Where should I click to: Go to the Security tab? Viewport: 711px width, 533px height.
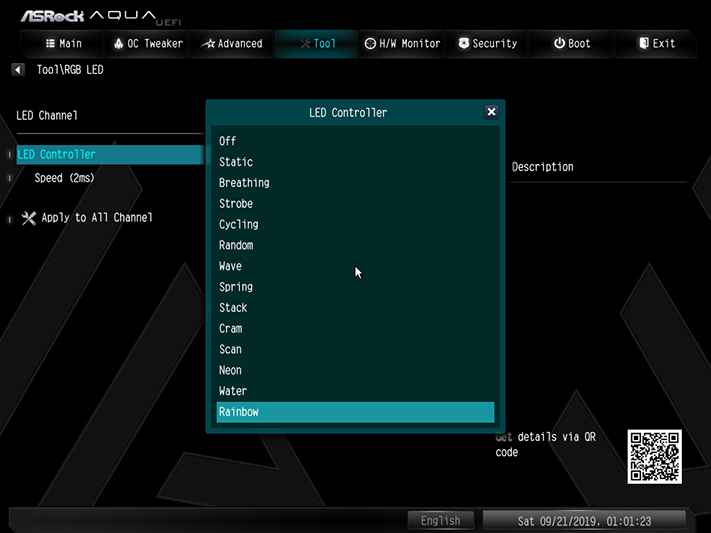[487, 44]
